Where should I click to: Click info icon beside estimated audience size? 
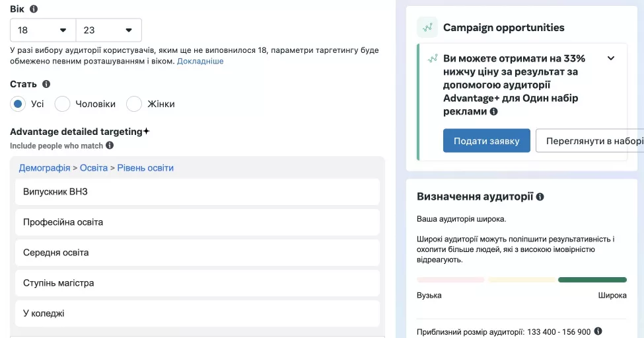point(598,331)
